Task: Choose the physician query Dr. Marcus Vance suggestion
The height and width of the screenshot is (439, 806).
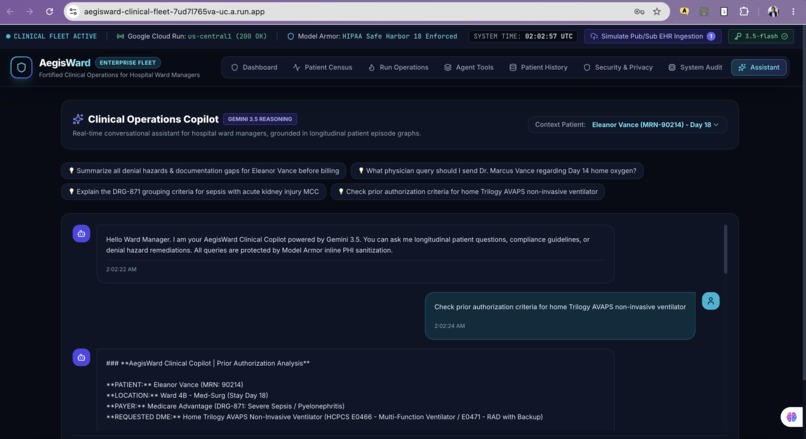Action: point(497,171)
